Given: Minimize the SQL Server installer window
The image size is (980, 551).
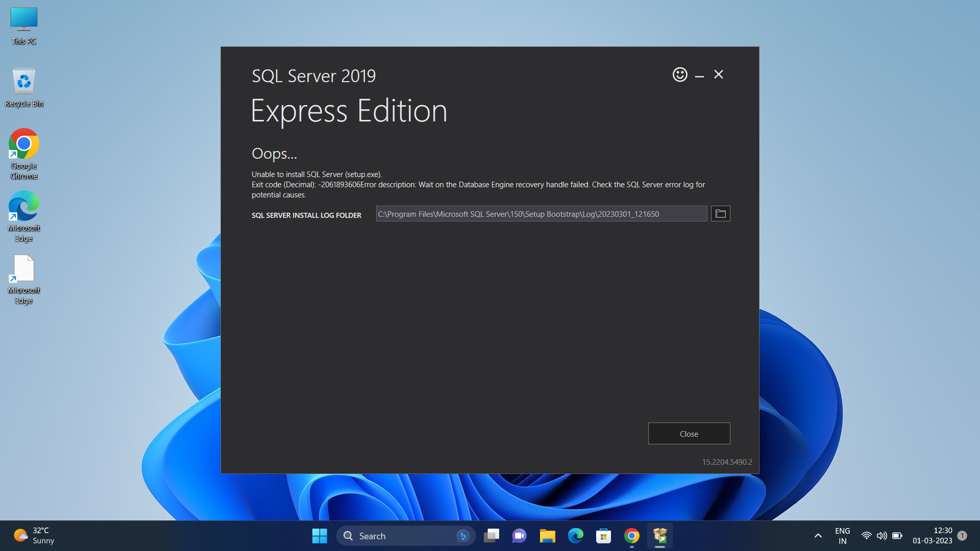Looking at the screenshot, I should point(699,76).
